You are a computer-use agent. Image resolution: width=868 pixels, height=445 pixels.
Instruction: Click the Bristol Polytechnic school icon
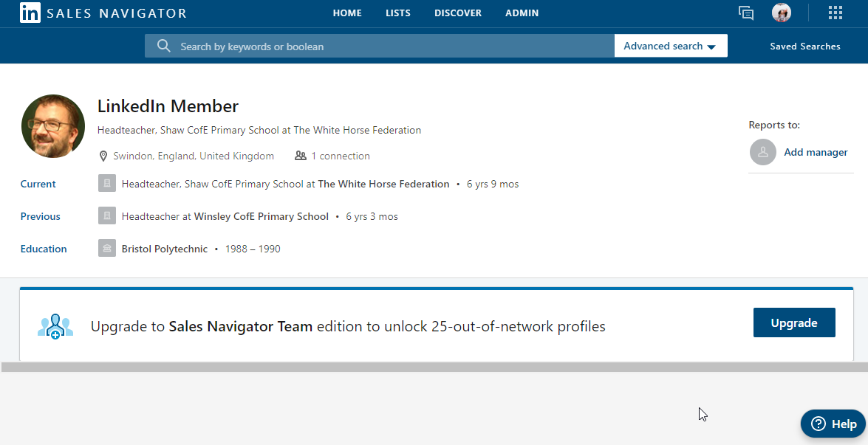(107, 249)
